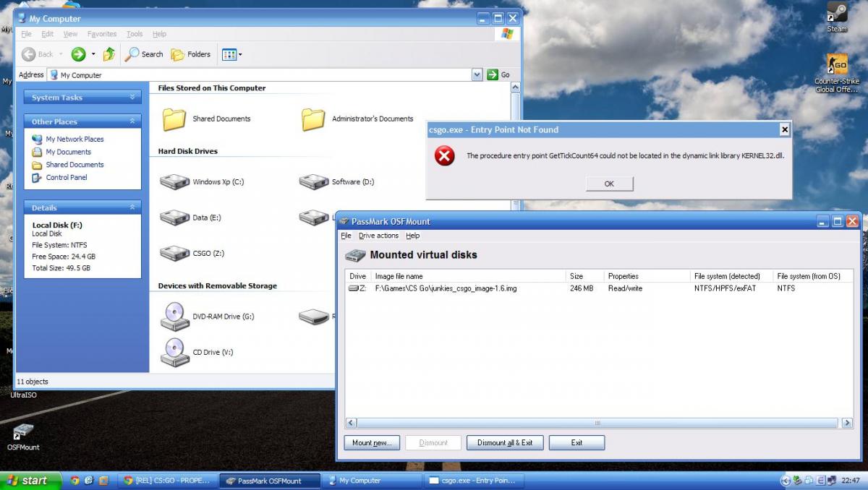The image size is (868, 490).
Task: Click the Size column header in OSFMount
Action: click(x=584, y=276)
